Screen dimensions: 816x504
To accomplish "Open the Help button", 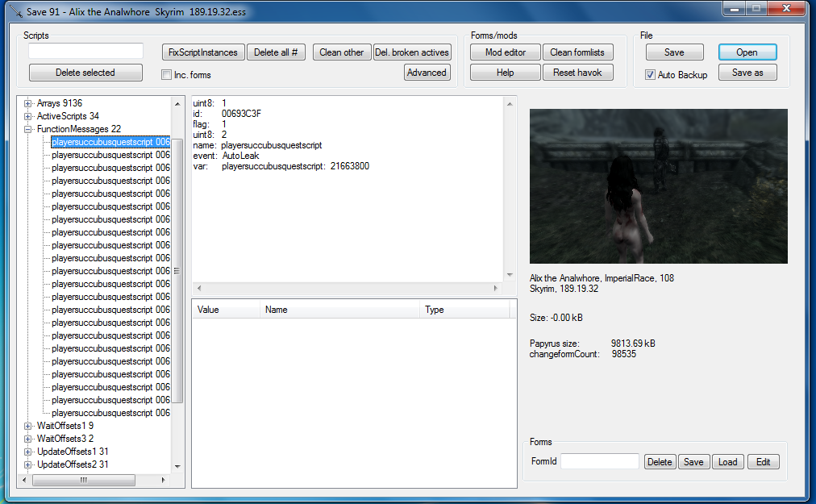I will (506, 73).
